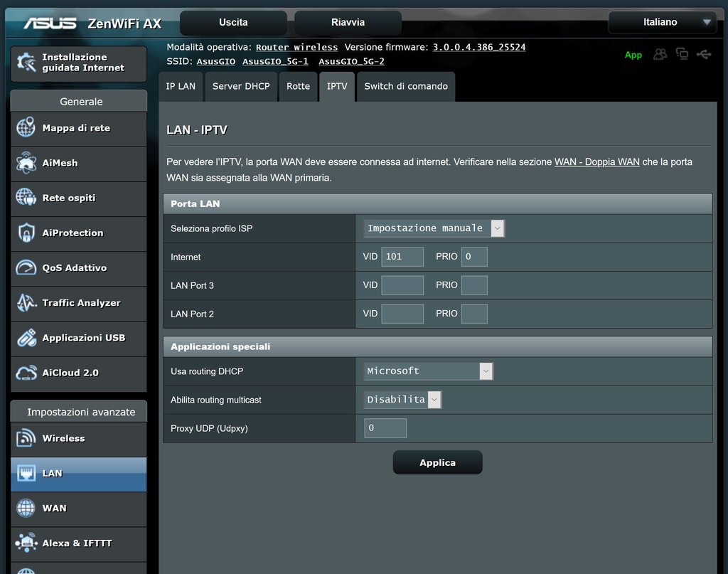The width and height of the screenshot is (728, 574).
Task: Switch to the Server DHCP tab
Action: click(241, 86)
